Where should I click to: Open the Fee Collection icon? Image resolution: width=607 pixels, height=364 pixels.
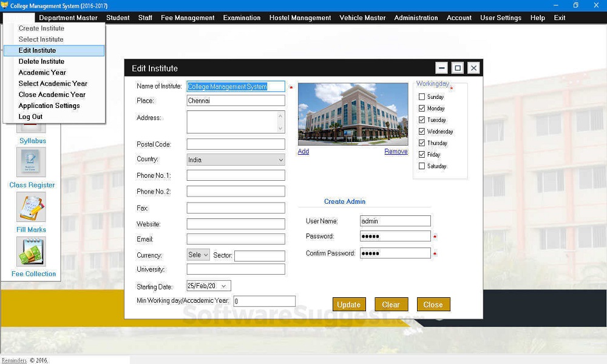click(x=31, y=251)
